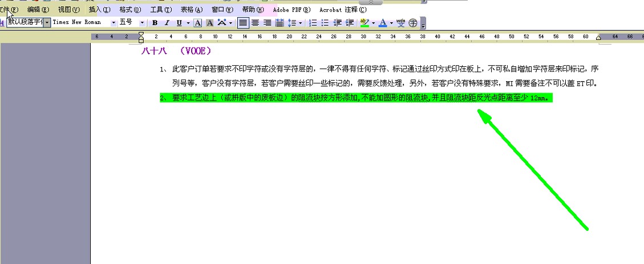Viewport: 644px width, 264px height.
Task: Open the 窗口 (Window) menu
Action: [222, 10]
